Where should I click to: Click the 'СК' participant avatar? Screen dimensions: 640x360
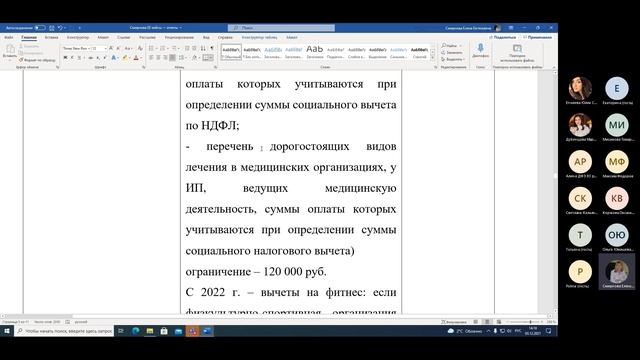[x=580, y=198]
